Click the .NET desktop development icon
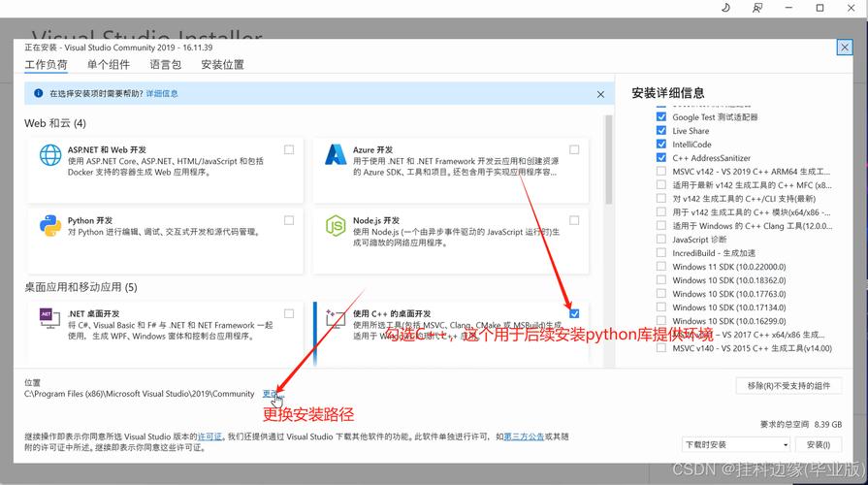 click(49, 318)
